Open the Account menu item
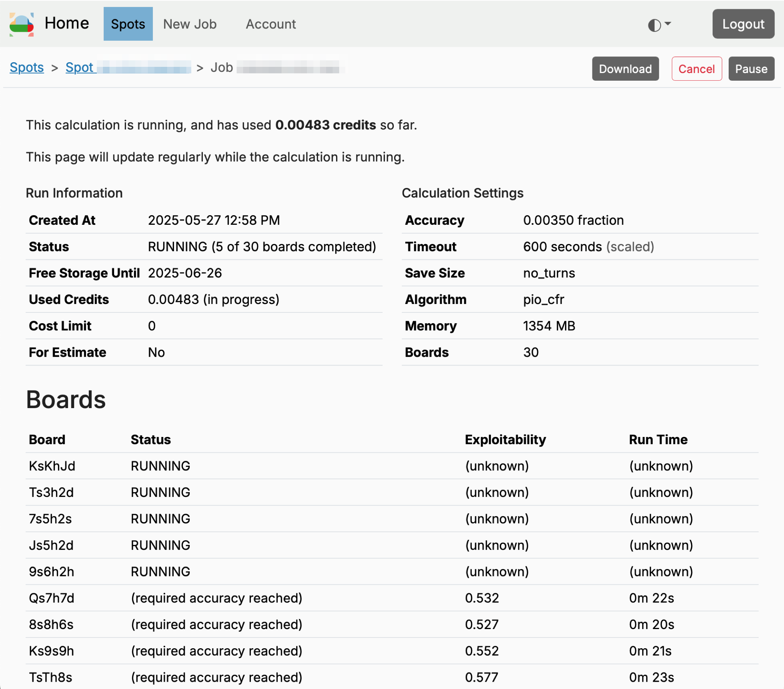784x689 pixels. click(x=271, y=24)
